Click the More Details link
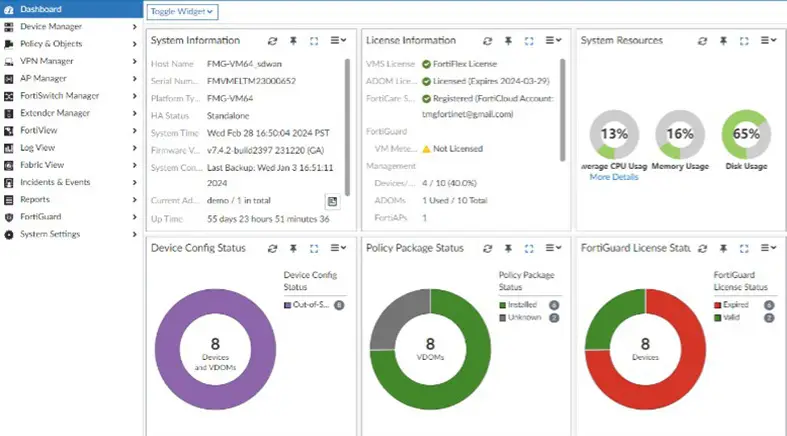The width and height of the screenshot is (787, 436). pyautogui.click(x=614, y=177)
